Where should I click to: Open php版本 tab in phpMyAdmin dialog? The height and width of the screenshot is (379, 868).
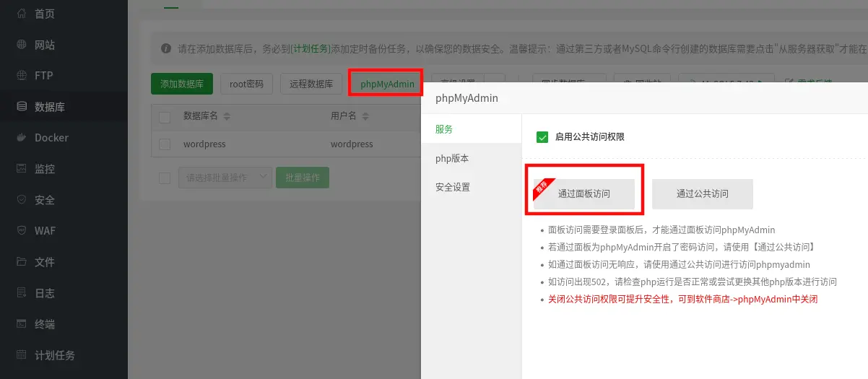coord(471,158)
